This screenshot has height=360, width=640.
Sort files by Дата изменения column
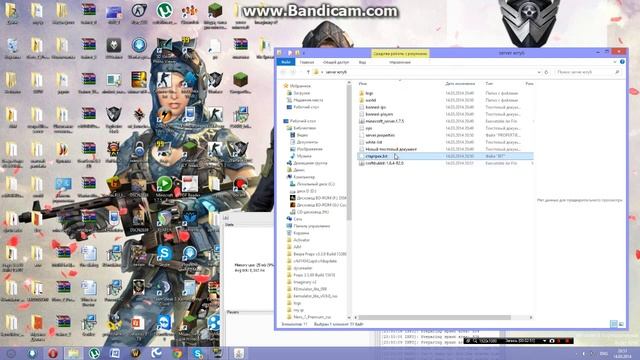pyautogui.click(x=460, y=84)
